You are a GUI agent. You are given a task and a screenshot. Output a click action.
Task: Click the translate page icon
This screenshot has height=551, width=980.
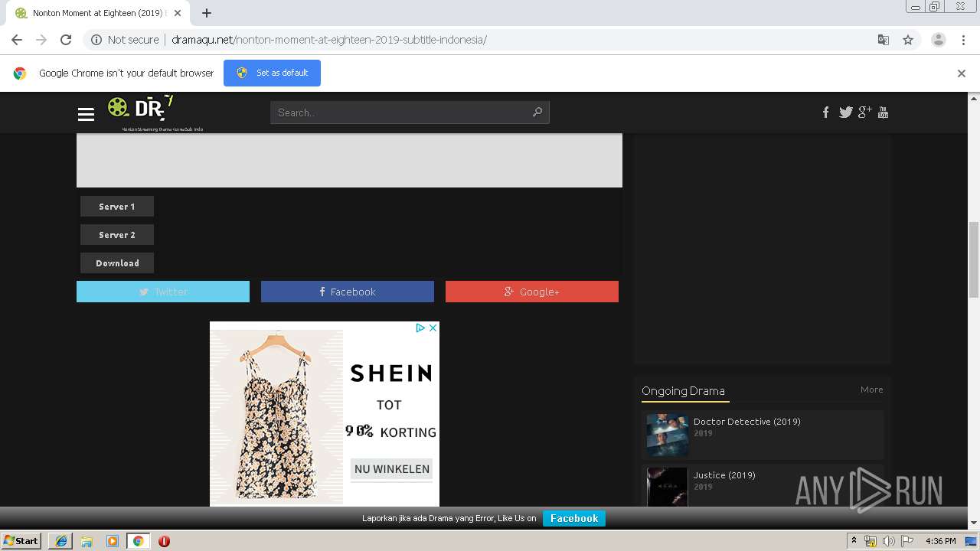click(883, 40)
